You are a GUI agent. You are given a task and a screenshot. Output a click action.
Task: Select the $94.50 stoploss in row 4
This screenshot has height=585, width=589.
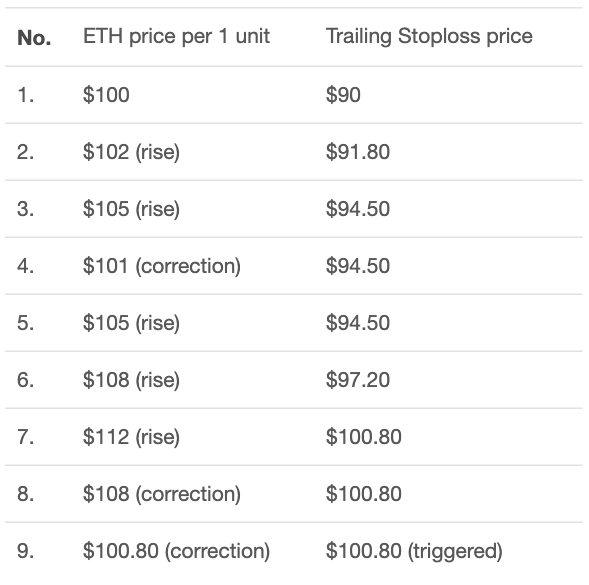point(358,266)
